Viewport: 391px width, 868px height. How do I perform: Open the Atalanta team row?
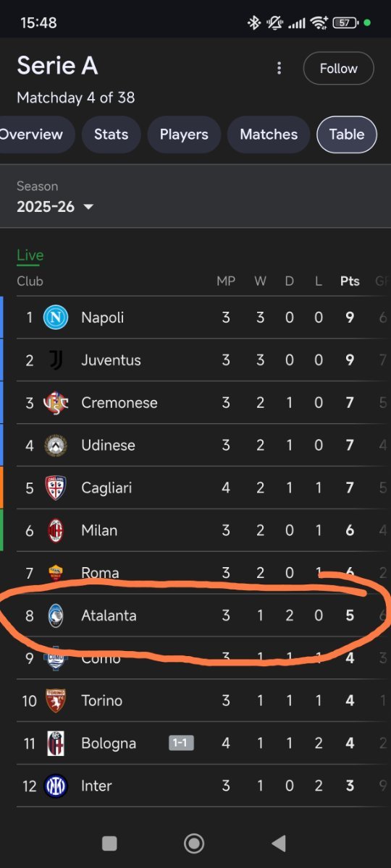[195, 616]
